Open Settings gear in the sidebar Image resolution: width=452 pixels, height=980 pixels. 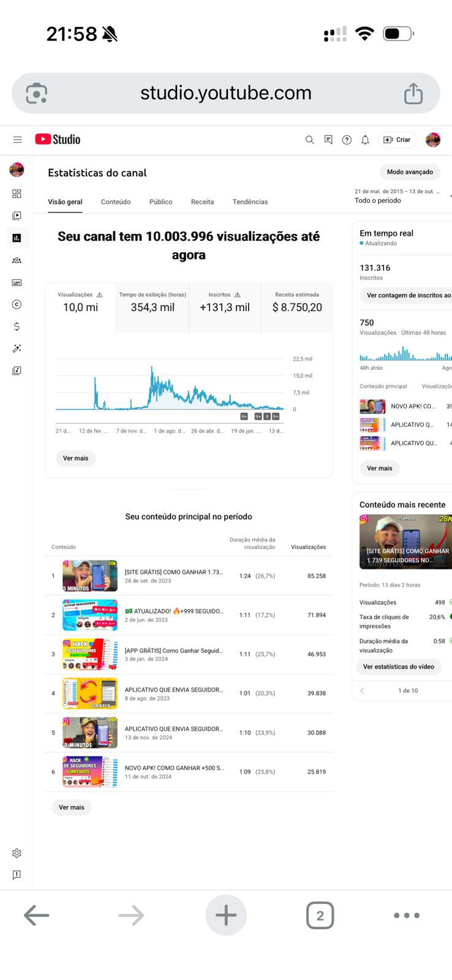click(17, 853)
